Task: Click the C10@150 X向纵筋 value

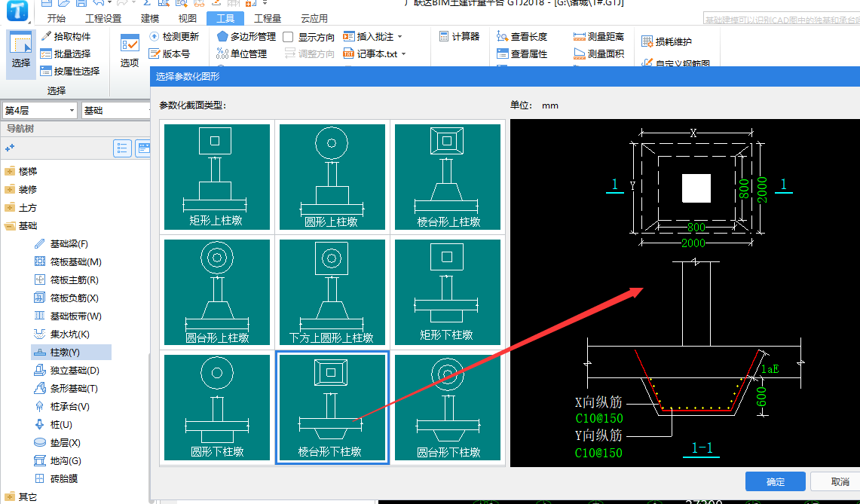Action: [x=599, y=418]
